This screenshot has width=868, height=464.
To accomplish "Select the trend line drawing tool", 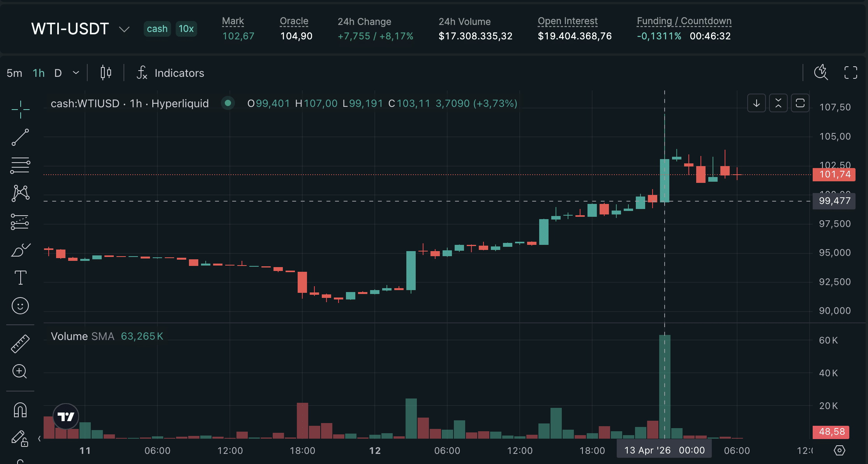I will (20, 138).
